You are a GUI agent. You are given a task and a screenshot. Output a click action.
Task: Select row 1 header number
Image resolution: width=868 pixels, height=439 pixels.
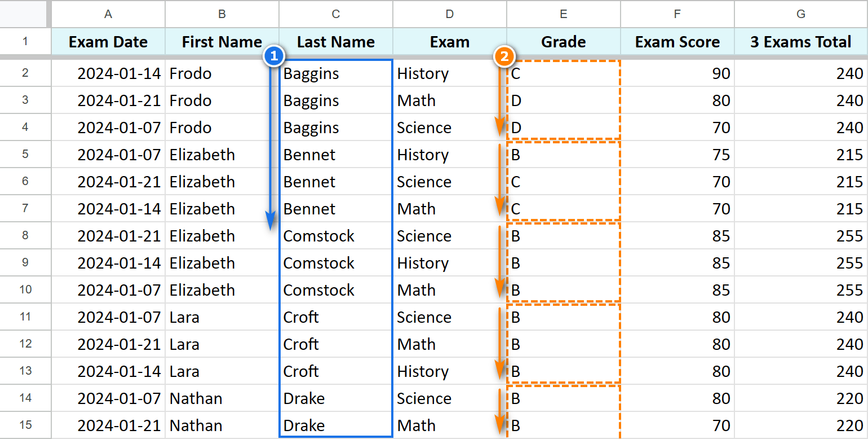click(25, 42)
